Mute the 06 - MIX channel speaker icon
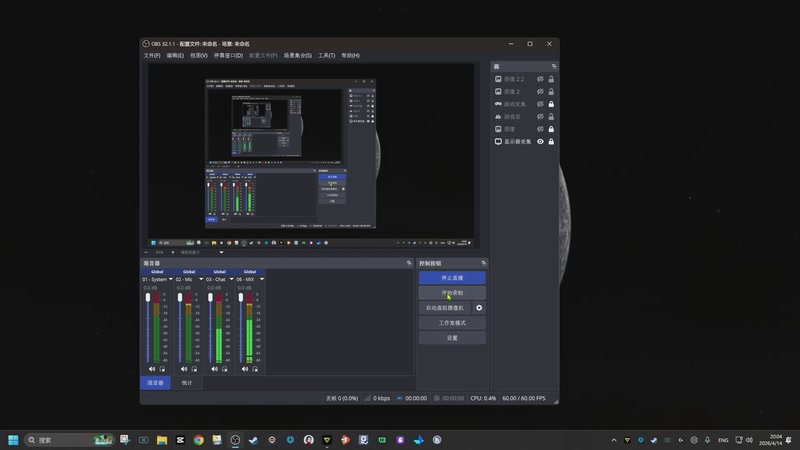Screen dimensions: 800x450 [245, 369]
